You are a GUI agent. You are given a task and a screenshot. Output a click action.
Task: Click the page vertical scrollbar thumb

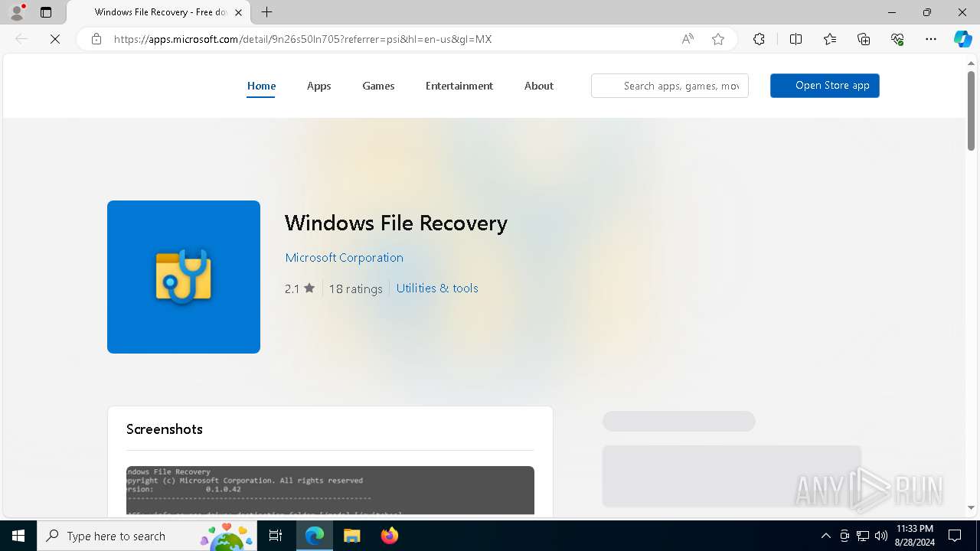[x=971, y=111]
